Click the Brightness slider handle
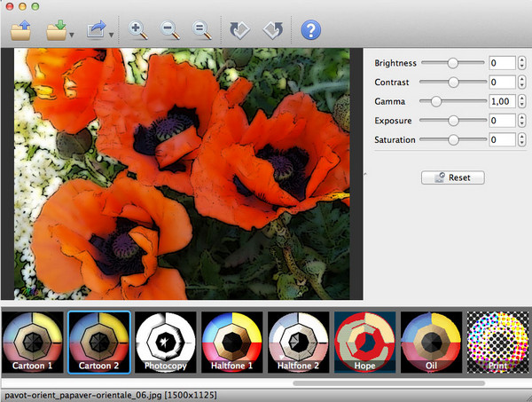 click(x=453, y=63)
